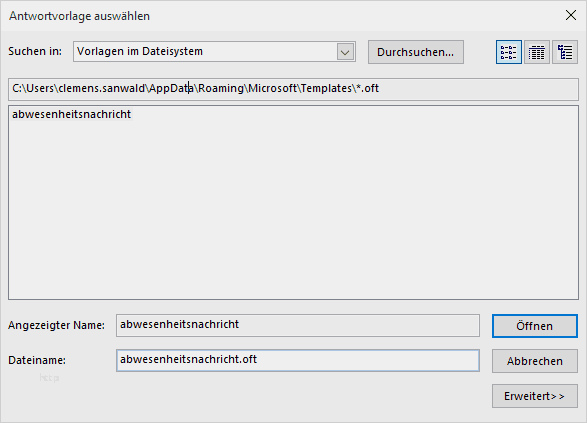Click the empty area of the template list

pyautogui.click(x=293, y=210)
